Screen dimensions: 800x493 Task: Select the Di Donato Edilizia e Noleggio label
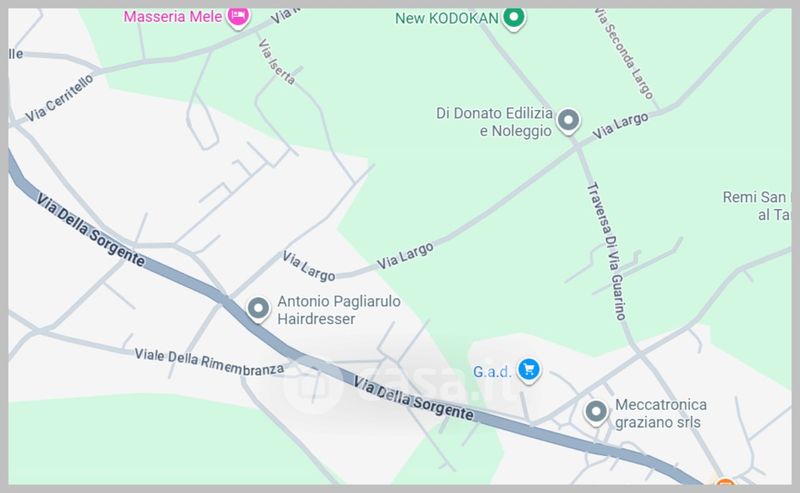pos(494,122)
